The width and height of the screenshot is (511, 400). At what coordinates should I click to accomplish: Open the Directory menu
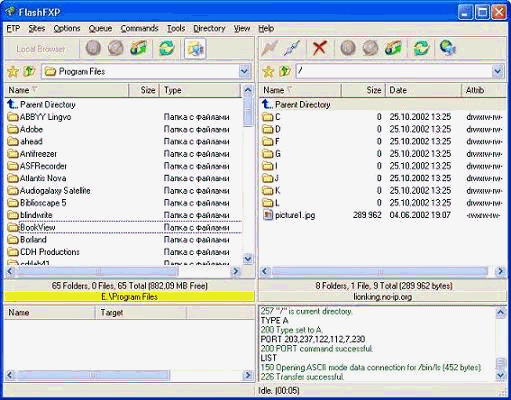209,29
